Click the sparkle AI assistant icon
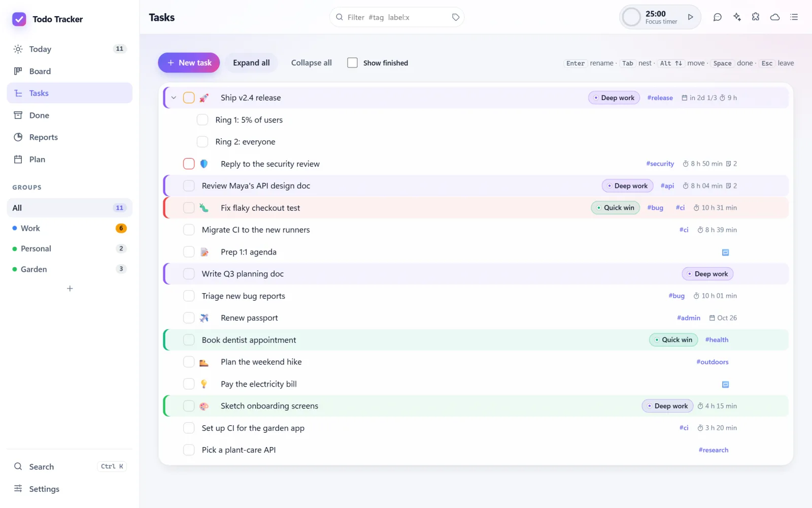Viewport: 812px width, 508px height. [737, 17]
